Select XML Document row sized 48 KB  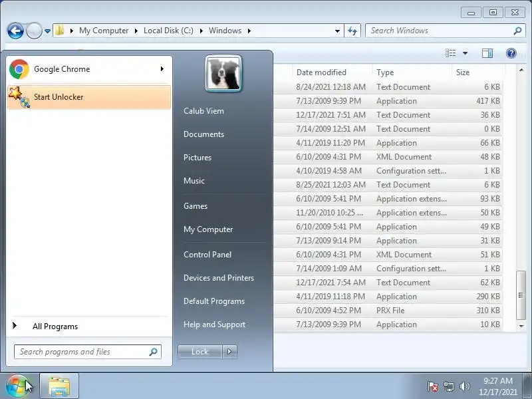tap(388, 157)
